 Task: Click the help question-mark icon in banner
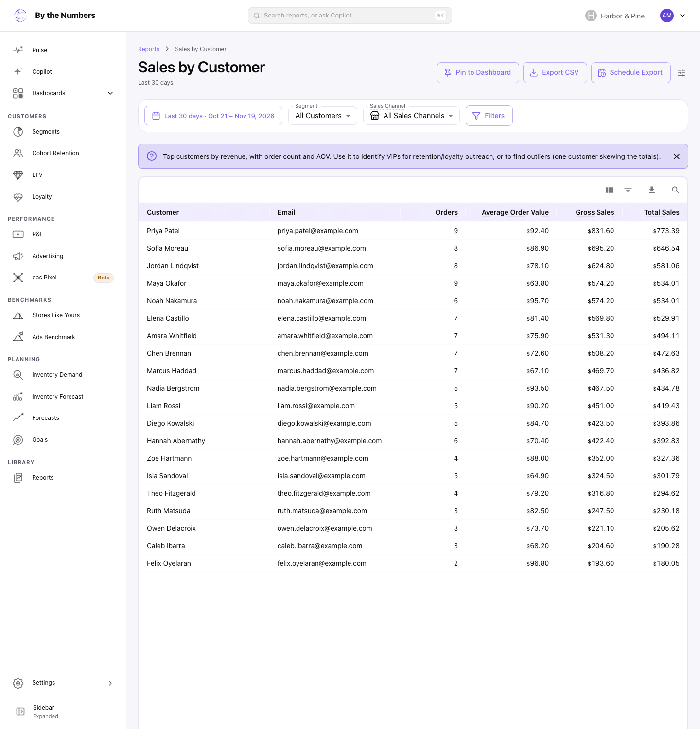(x=152, y=156)
